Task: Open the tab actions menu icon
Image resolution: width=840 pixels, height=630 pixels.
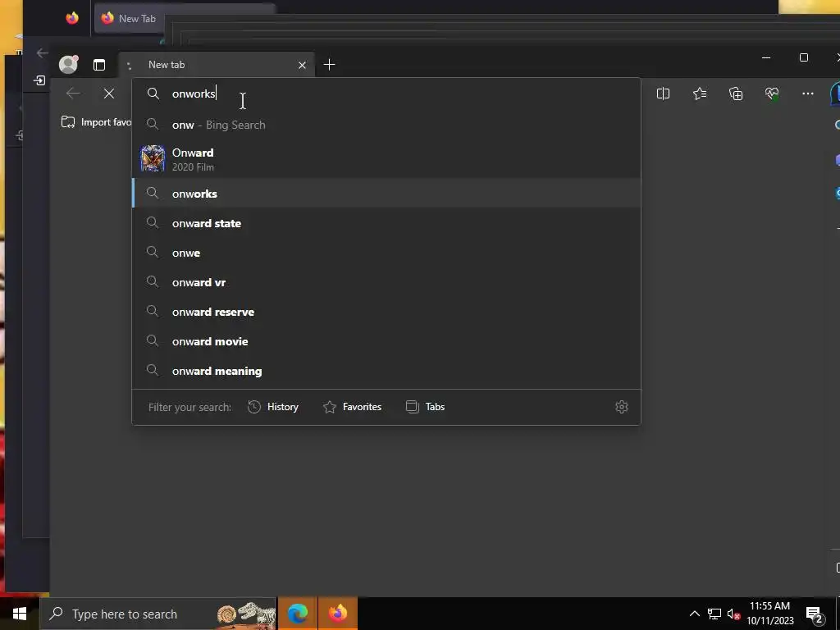Action: [99, 65]
